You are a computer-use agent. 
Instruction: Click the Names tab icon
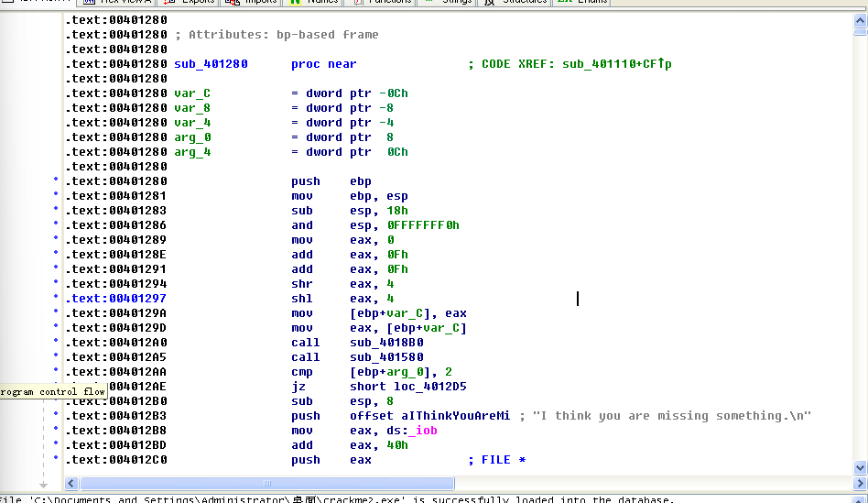tap(295, 2)
